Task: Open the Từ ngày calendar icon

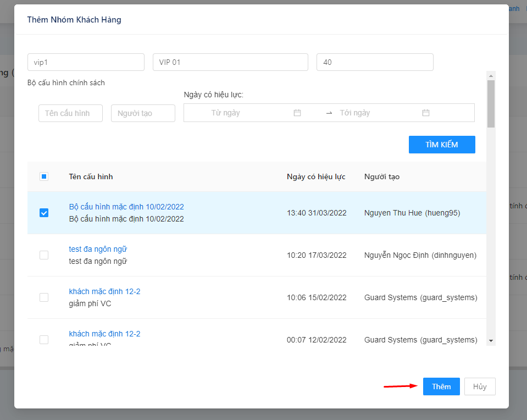Action: pyautogui.click(x=297, y=113)
